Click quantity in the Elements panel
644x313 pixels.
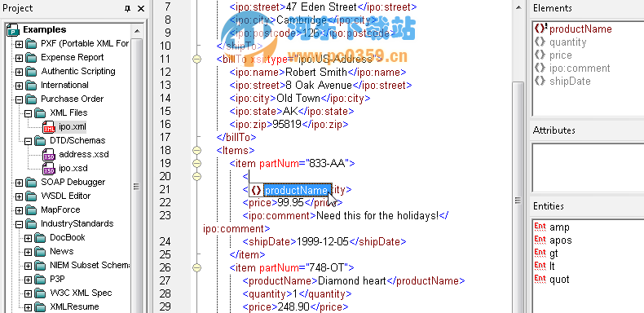[568, 42]
